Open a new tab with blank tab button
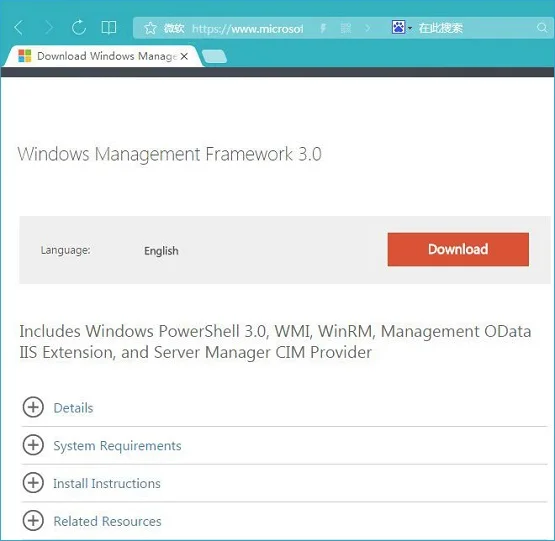The image size is (555, 541). (x=214, y=56)
